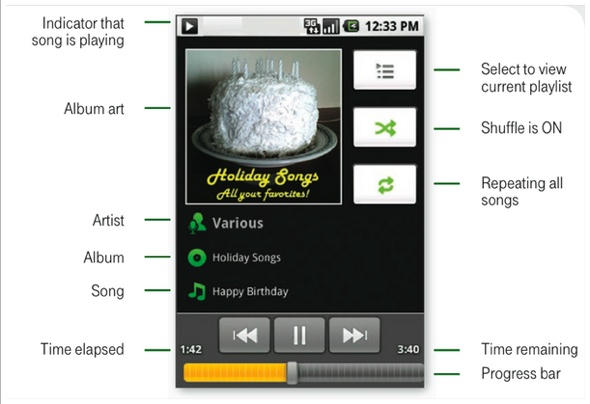Click the progress bar slider handle

pyautogui.click(x=292, y=373)
